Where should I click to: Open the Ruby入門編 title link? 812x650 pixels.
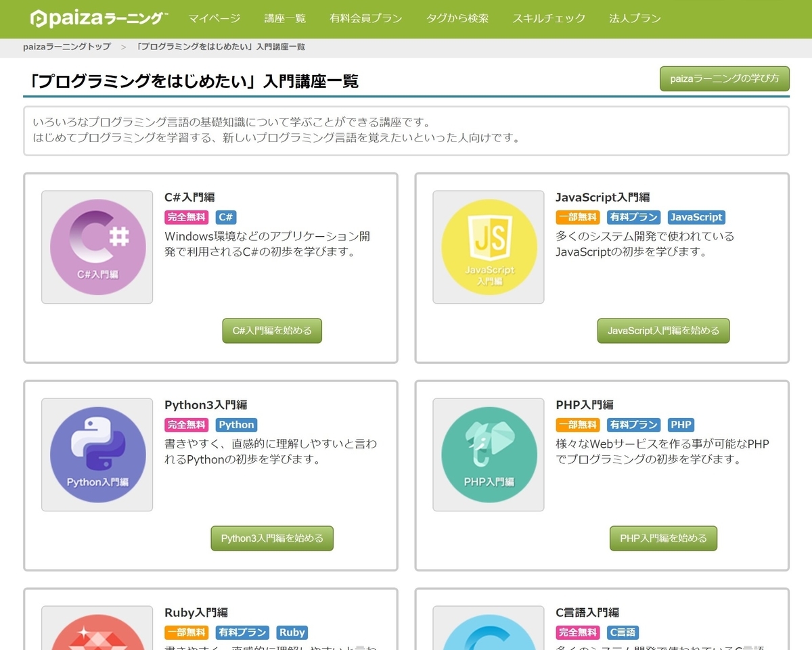click(196, 613)
